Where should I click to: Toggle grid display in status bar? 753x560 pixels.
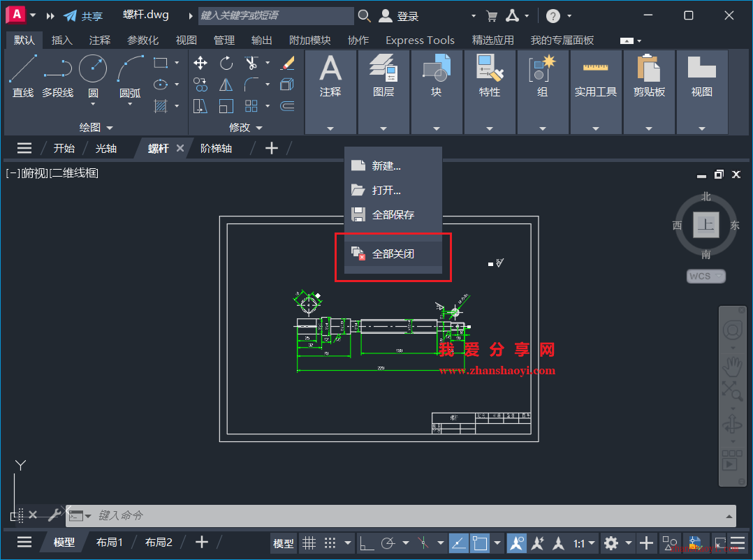click(309, 543)
